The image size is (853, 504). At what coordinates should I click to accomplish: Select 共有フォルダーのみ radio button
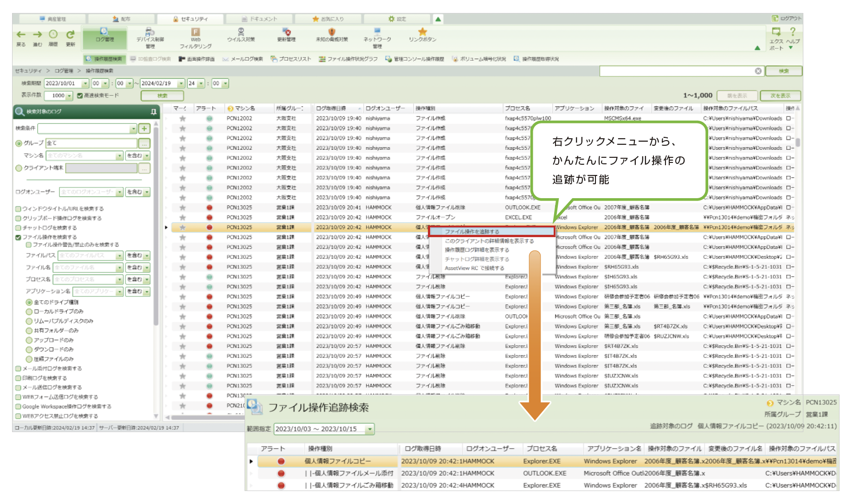(29, 331)
